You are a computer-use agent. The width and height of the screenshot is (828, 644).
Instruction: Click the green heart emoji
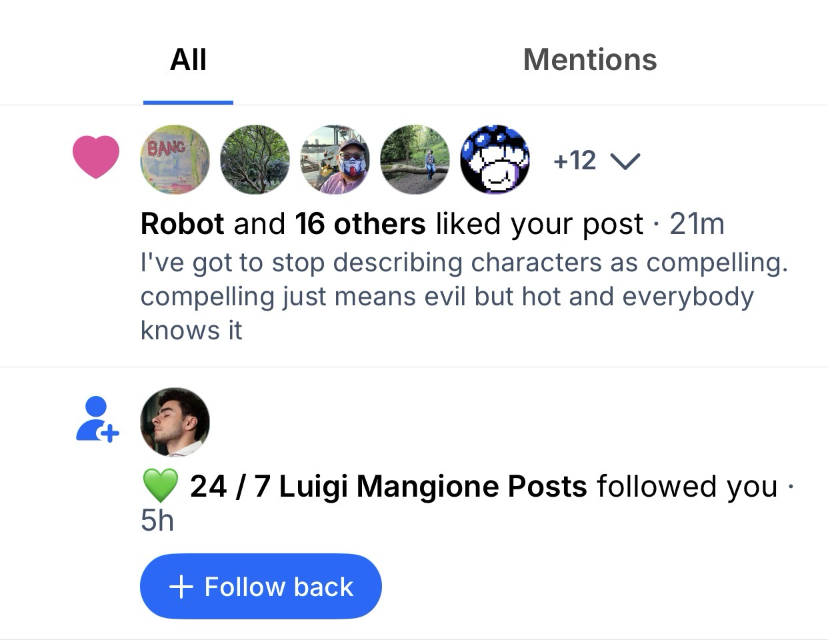[160, 485]
